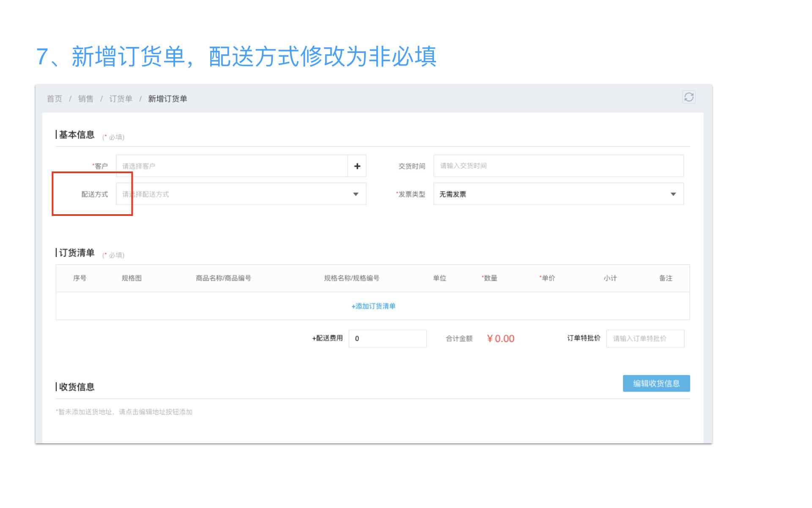The height and width of the screenshot is (508, 812).
Task: Open the 配送方式 dropdown arrow
Action: click(x=356, y=194)
